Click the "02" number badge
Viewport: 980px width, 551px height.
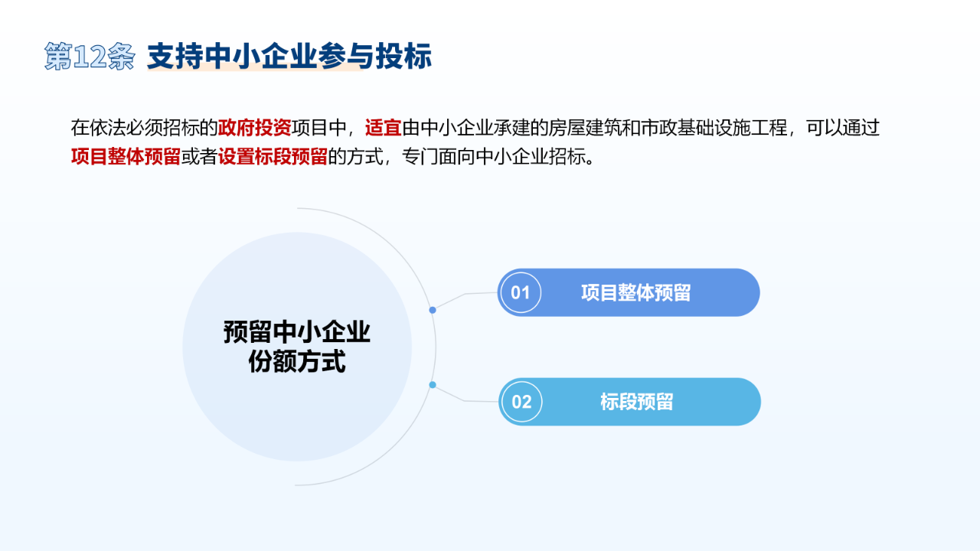(x=521, y=402)
